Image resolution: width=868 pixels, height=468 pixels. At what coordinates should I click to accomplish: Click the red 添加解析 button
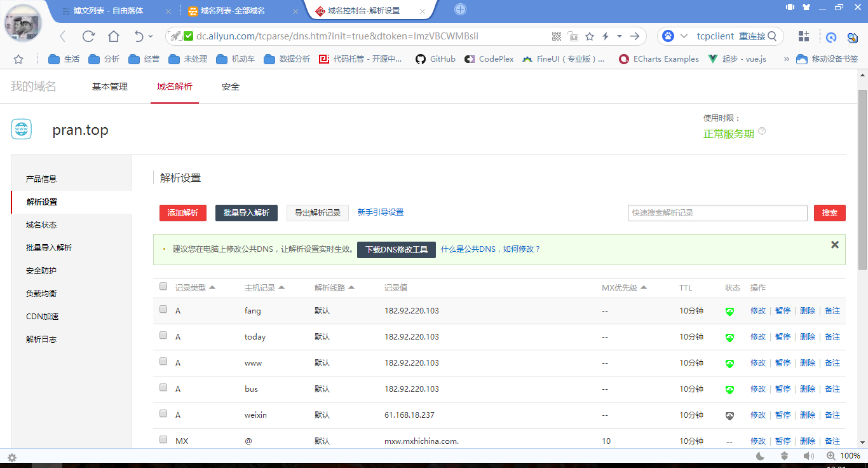click(183, 213)
